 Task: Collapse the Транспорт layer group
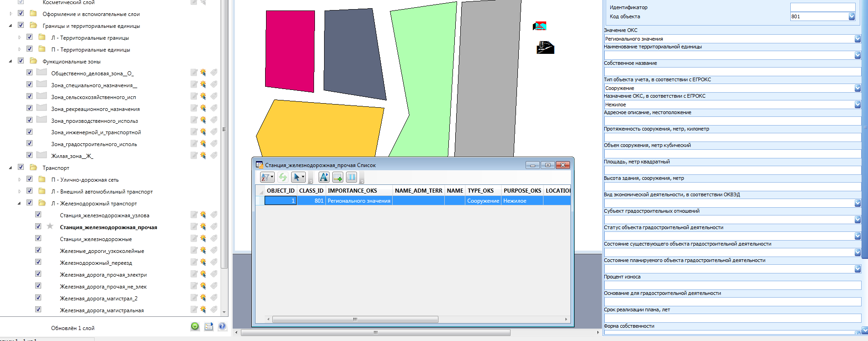click(x=11, y=168)
